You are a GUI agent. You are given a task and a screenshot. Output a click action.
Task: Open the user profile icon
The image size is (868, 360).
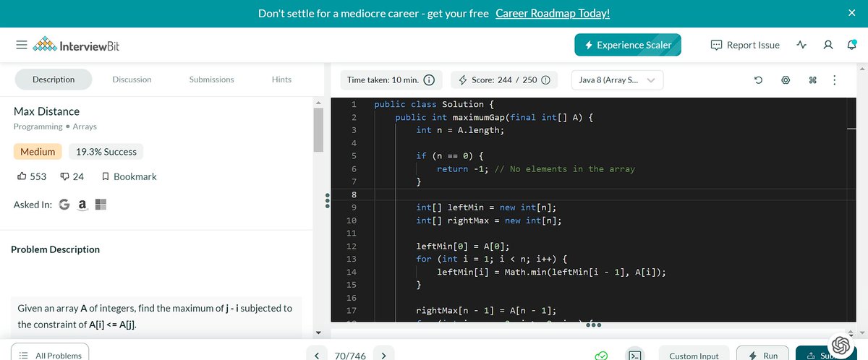click(x=828, y=45)
